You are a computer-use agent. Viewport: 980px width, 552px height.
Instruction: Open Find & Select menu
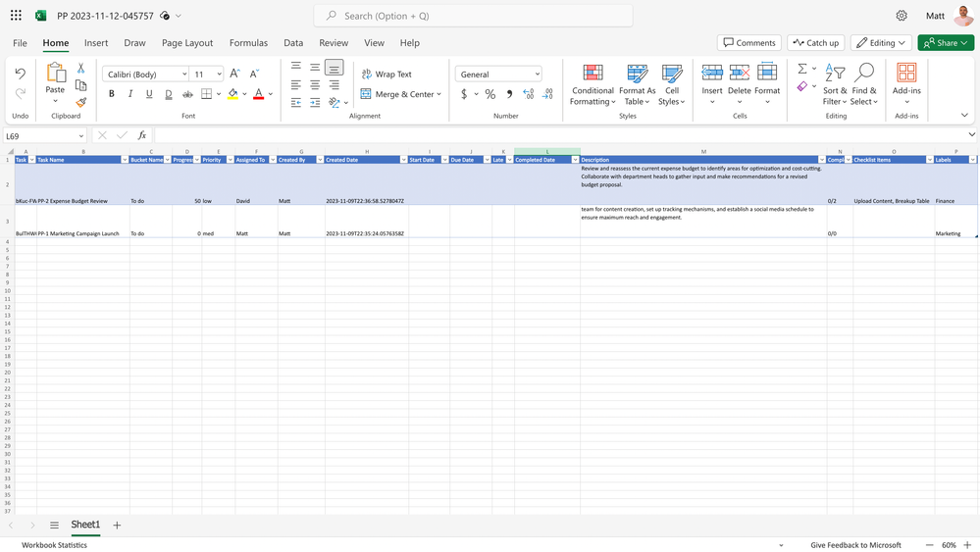click(863, 84)
